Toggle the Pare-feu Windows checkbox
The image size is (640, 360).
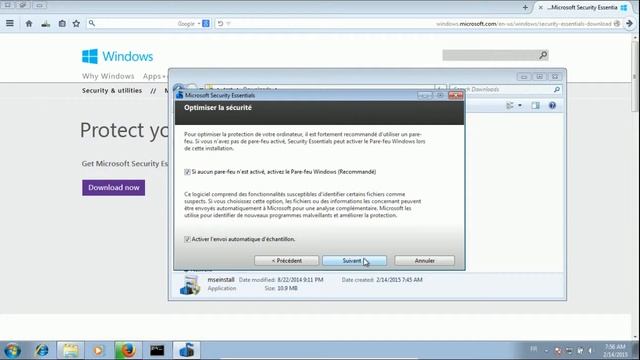(x=187, y=172)
